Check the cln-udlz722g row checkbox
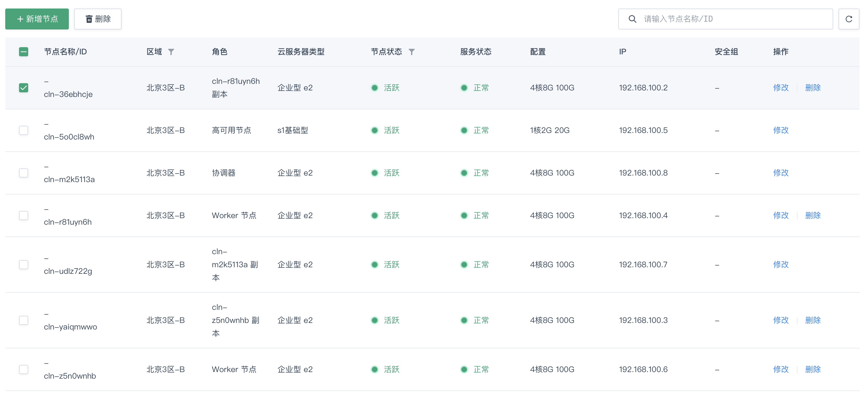Viewport: 868px width, 395px height. (x=24, y=265)
